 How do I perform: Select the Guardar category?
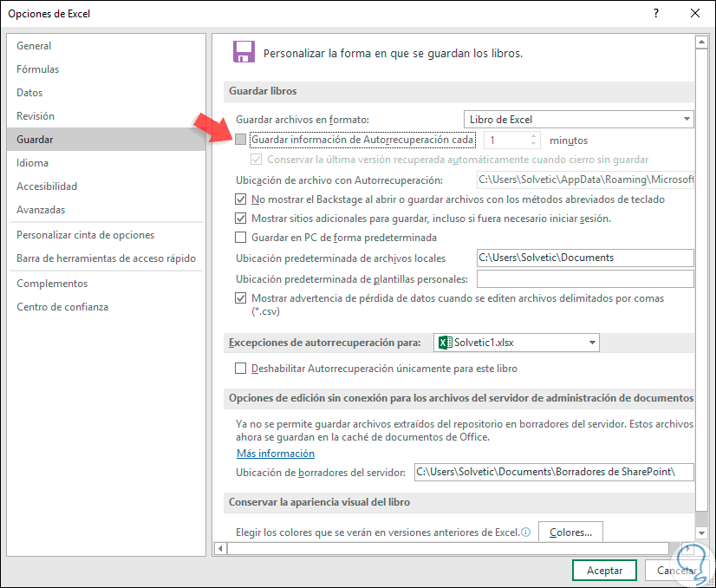coord(106,140)
